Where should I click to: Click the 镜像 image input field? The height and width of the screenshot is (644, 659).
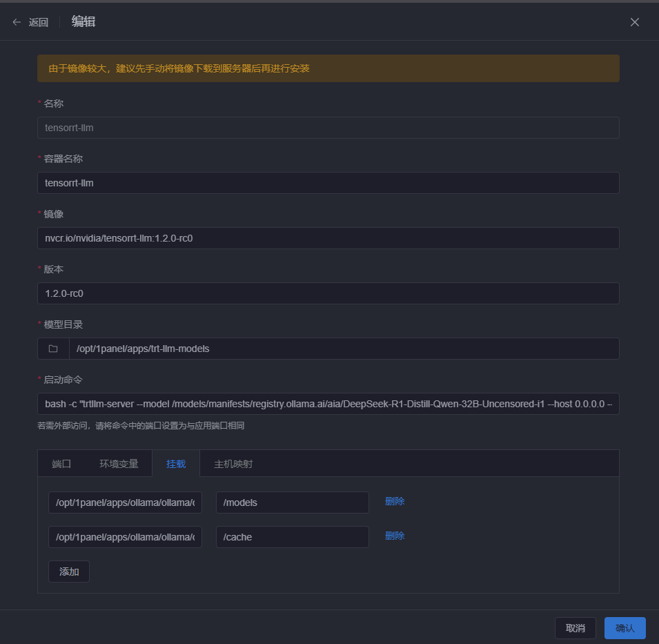328,238
